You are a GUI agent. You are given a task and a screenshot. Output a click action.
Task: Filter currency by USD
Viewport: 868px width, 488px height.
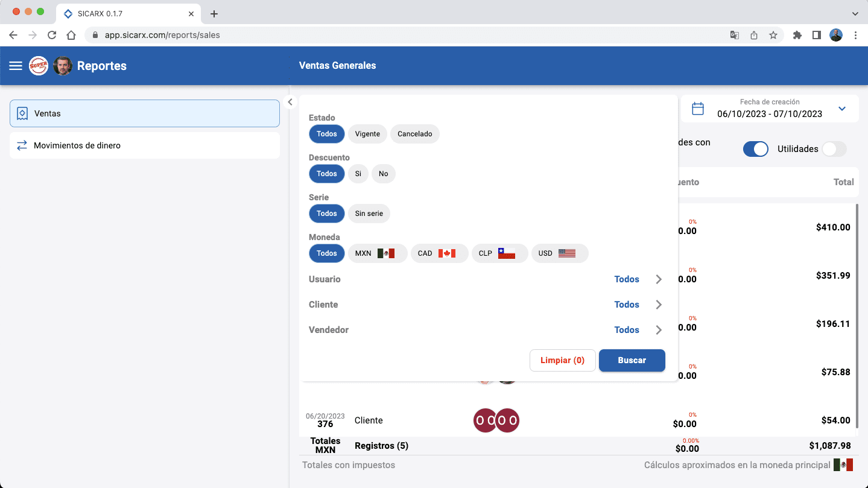pyautogui.click(x=559, y=253)
